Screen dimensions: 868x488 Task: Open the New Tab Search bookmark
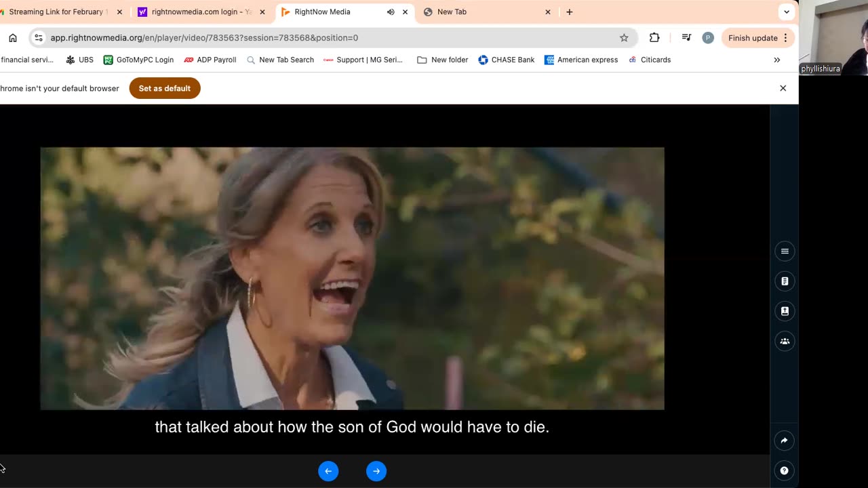(280, 60)
